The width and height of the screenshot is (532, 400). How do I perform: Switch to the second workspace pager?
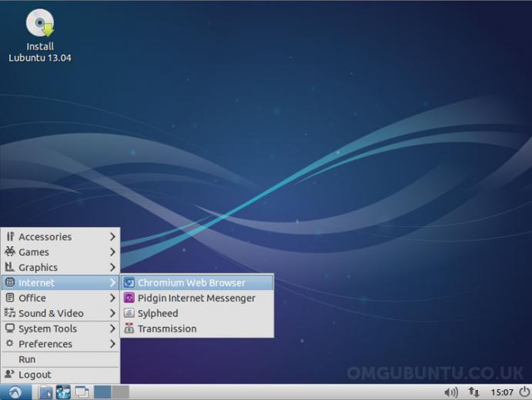click(120, 392)
